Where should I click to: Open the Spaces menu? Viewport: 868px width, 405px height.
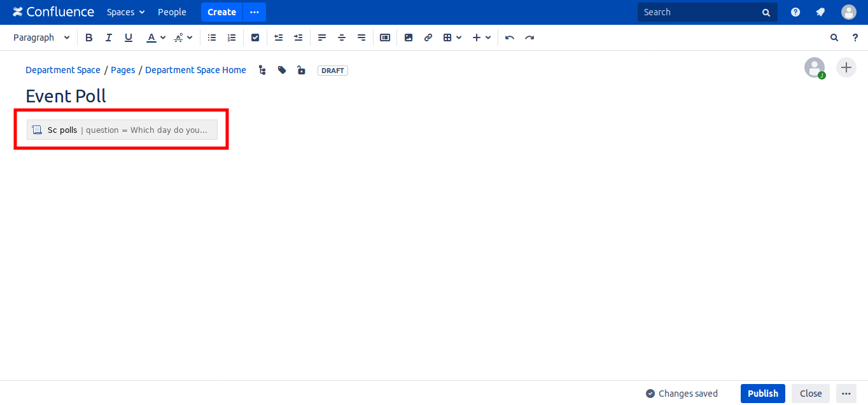coord(125,12)
